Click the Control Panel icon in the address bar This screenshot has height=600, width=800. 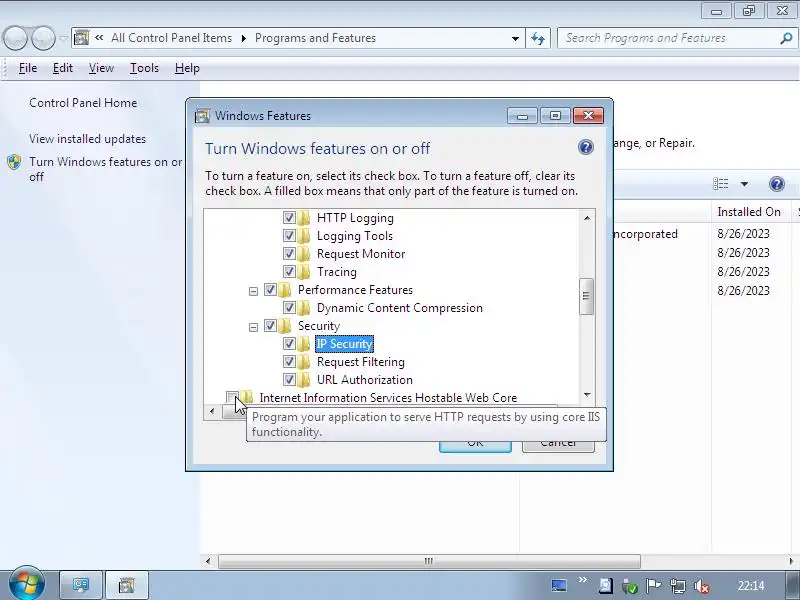[82, 38]
